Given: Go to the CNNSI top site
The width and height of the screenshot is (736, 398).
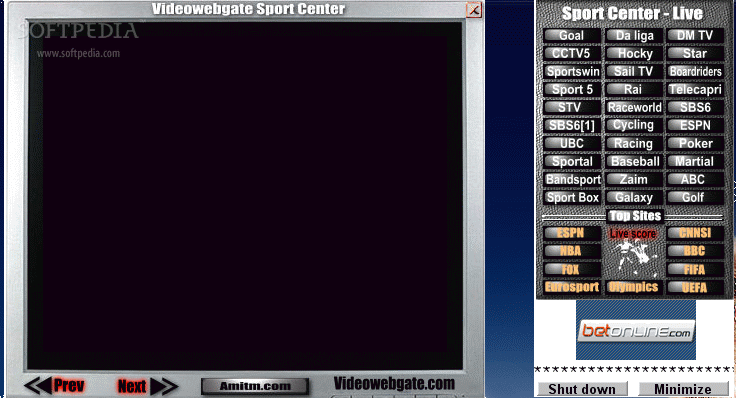Looking at the screenshot, I should click(x=695, y=233).
